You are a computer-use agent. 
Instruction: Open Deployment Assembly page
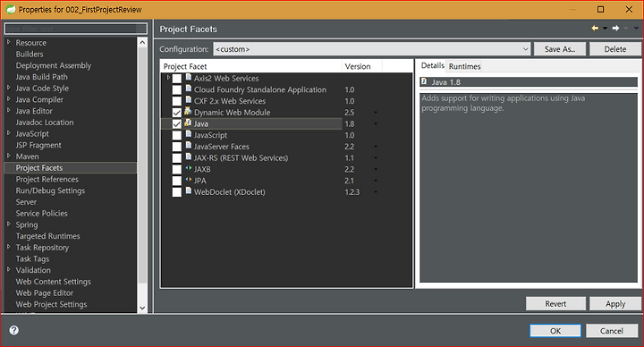[x=54, y=65]
